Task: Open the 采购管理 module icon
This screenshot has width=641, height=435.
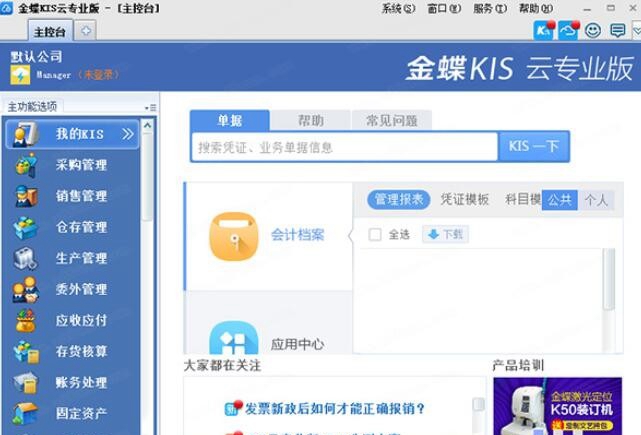Action: [27, 165]
